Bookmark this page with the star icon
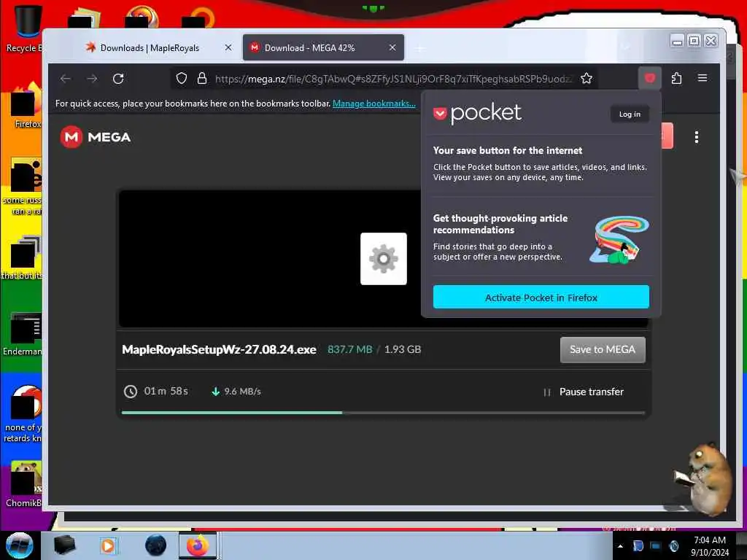 (587, 79)
